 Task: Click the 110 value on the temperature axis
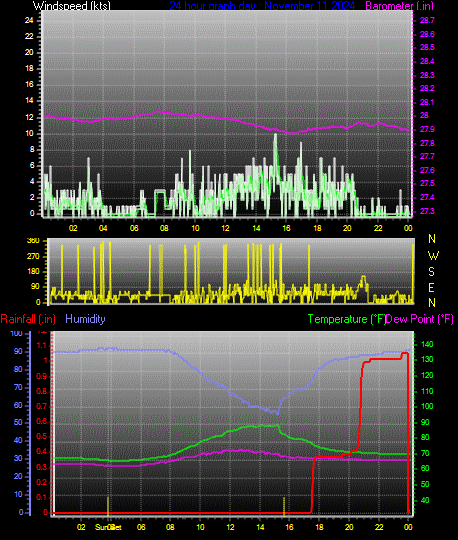427,391
